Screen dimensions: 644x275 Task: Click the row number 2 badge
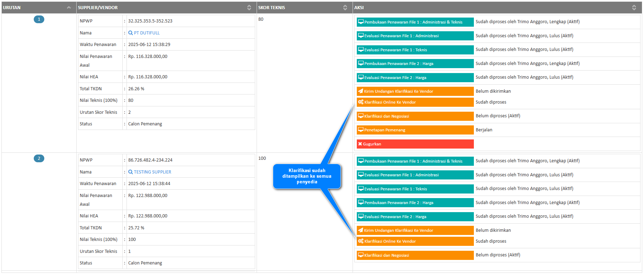coord(39,158)
